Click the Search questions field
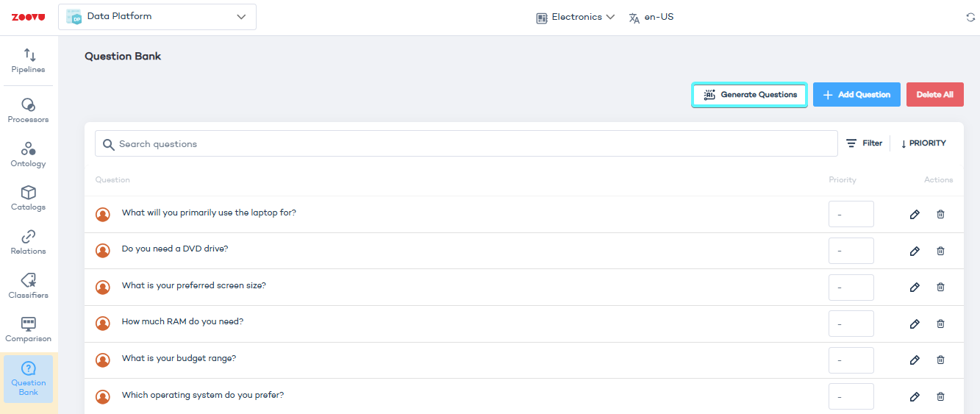This screenshot has height=414, width=980. [466, 143]
